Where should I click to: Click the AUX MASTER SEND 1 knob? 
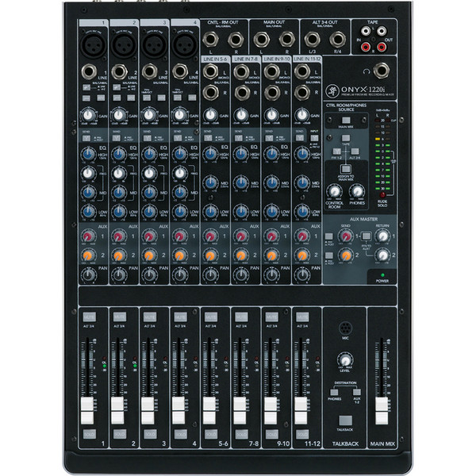pos(346,236)
